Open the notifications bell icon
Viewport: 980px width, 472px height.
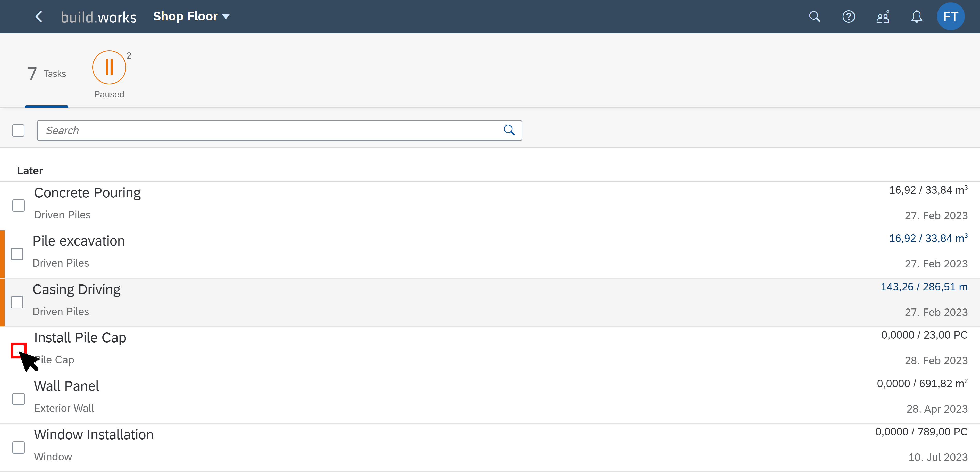click(x=916, y=17)
